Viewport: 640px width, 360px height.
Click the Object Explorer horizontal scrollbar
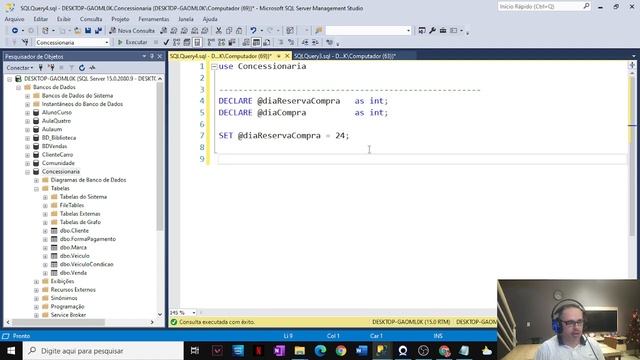point(57,322)
